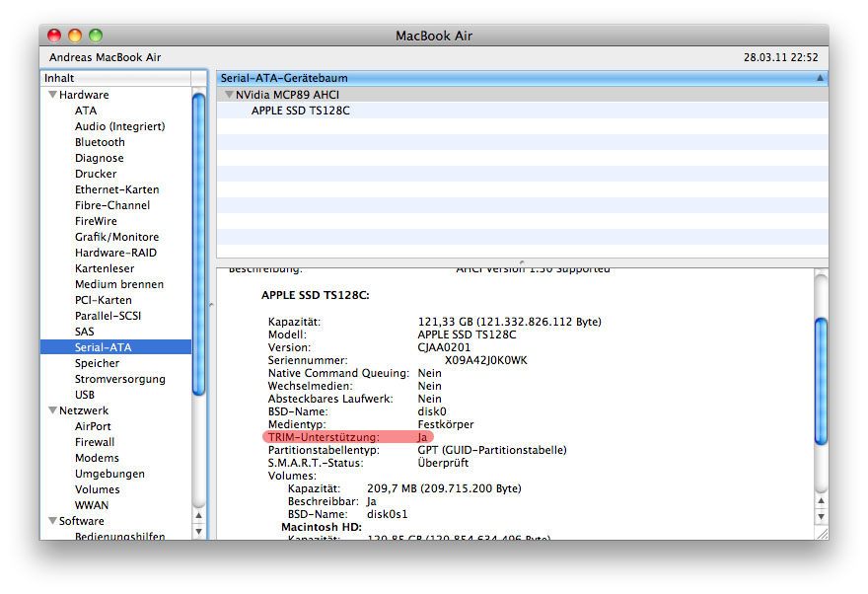
Task: Select the Diagnose entry
Action: pos(99,158)
